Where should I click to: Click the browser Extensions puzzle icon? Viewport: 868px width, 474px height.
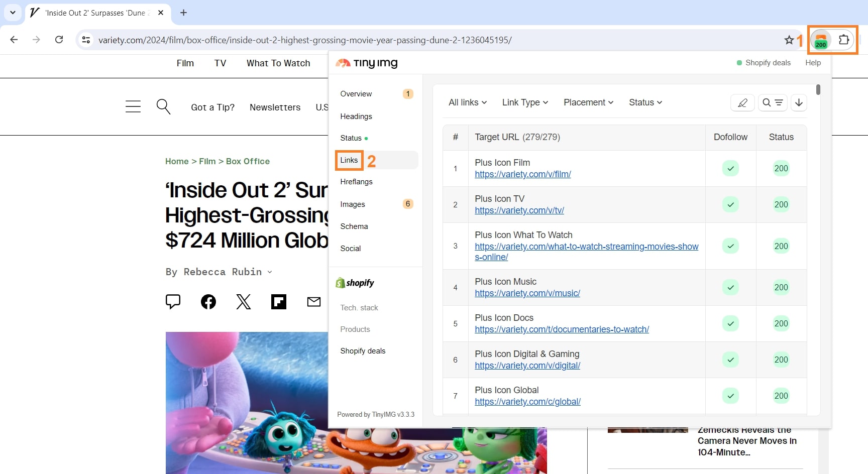(x=844, y=40)
